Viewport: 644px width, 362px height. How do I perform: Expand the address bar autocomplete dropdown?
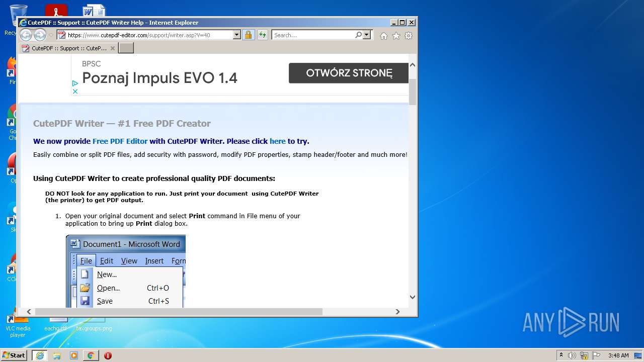236,35
